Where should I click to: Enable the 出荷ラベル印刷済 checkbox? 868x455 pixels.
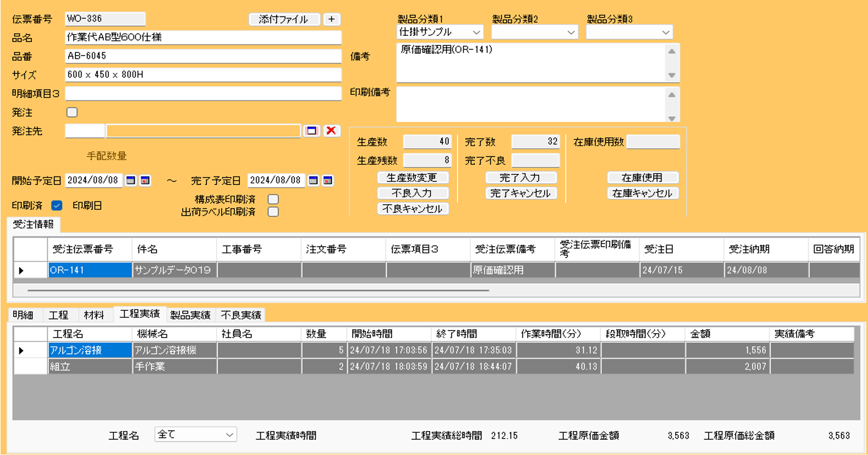pyautogui.click(x=273, y=212)
